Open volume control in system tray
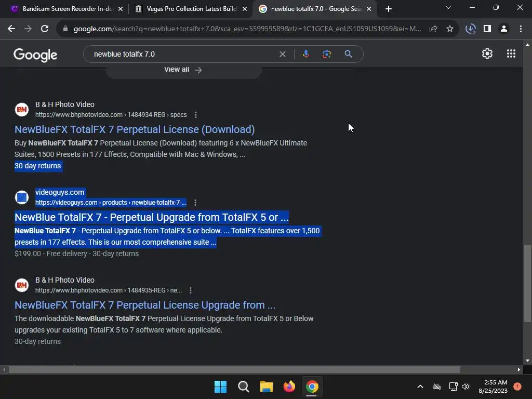 click(x=465, y=387)
